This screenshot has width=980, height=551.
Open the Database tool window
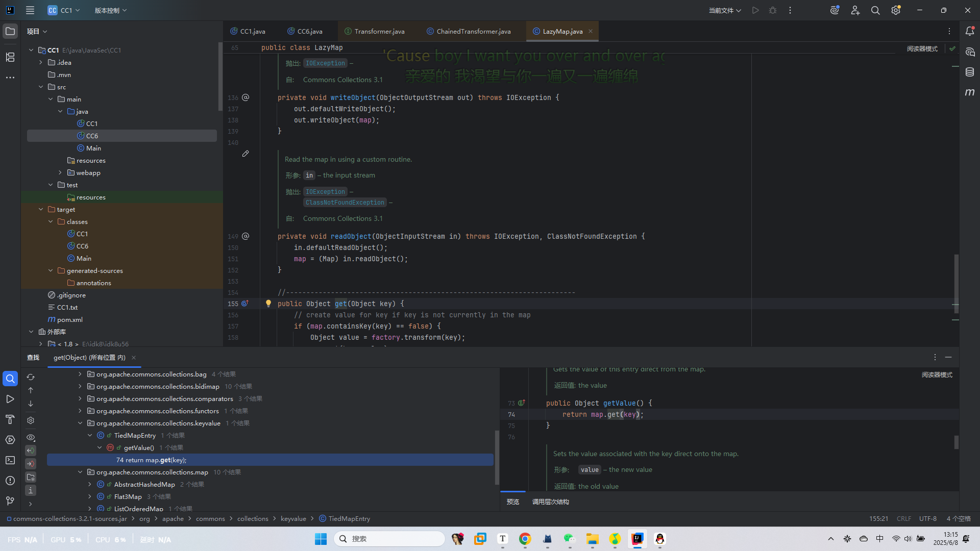point(970,72)
